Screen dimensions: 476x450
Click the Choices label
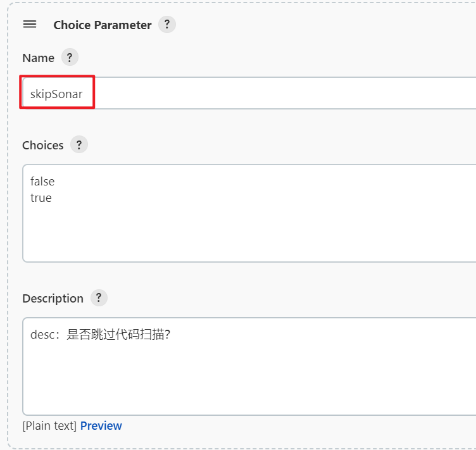point(43,146)
